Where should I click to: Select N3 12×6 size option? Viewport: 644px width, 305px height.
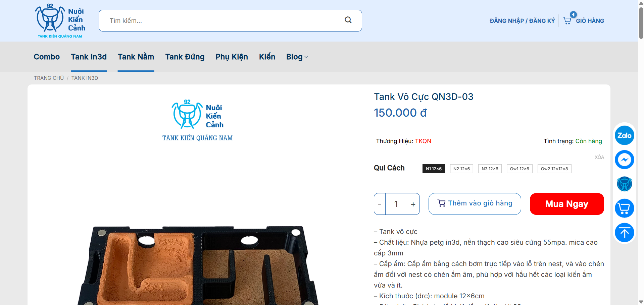point(490,169)
